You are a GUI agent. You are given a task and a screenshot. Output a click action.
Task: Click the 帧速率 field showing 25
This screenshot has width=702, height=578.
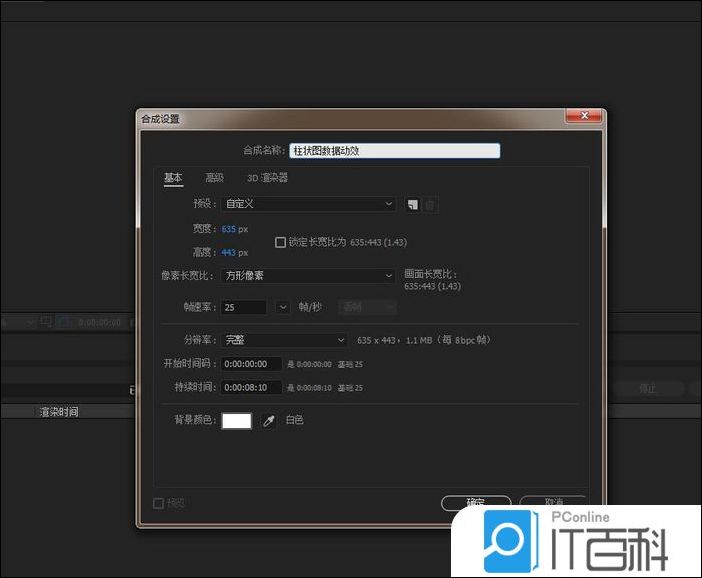(x=243, y=307)
